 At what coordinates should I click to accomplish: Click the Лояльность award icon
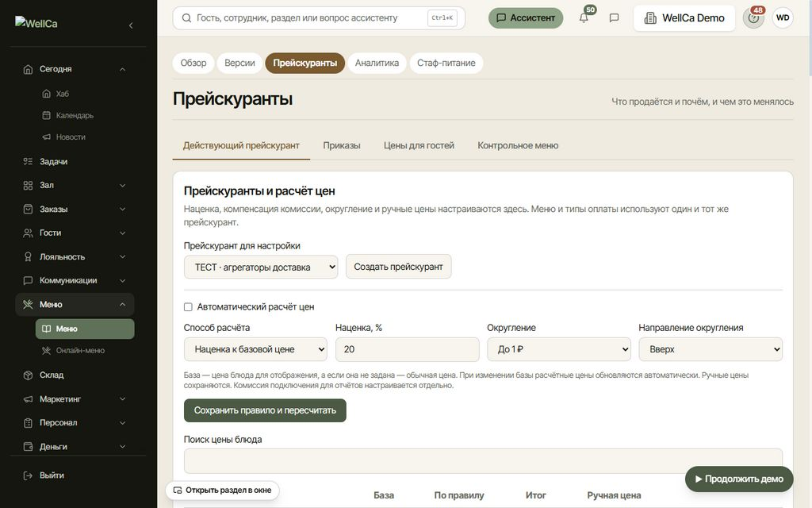coord(28,256)
